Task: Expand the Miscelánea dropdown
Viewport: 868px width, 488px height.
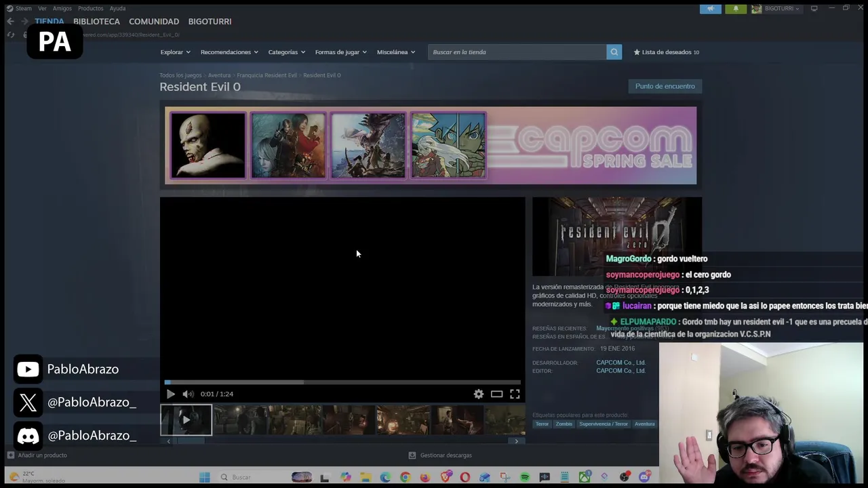Action: pos(396,52)
